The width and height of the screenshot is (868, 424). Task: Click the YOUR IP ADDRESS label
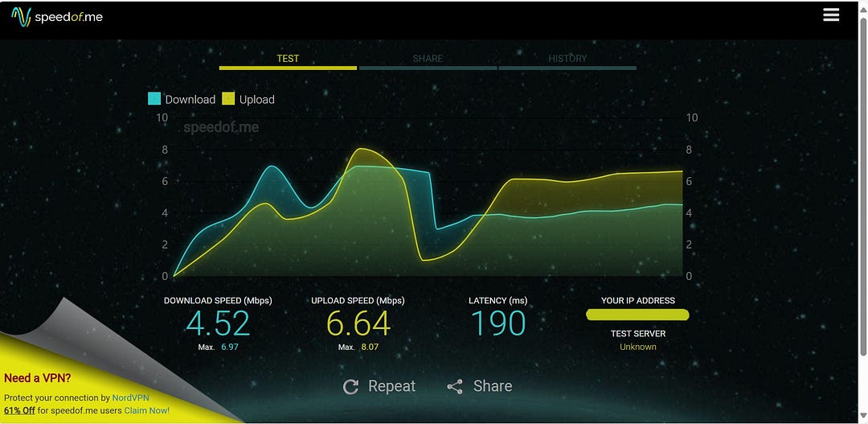637,301
